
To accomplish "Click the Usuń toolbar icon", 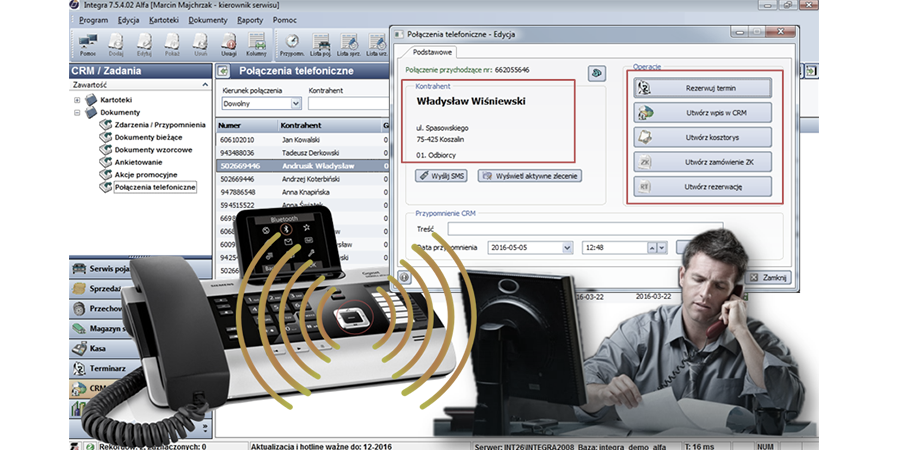I will (200, 45).
